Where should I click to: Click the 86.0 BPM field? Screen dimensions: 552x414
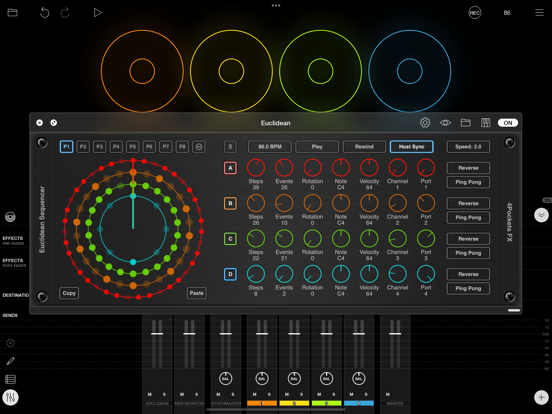pos(270,147)
